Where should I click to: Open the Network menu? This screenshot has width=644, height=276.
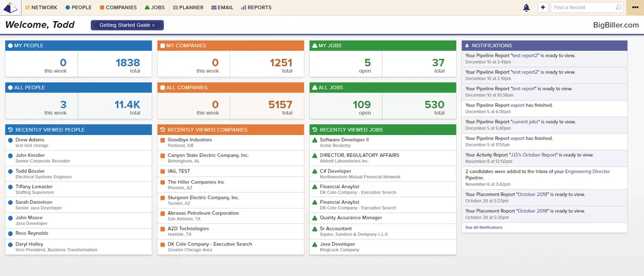click(x=41, y=8)
